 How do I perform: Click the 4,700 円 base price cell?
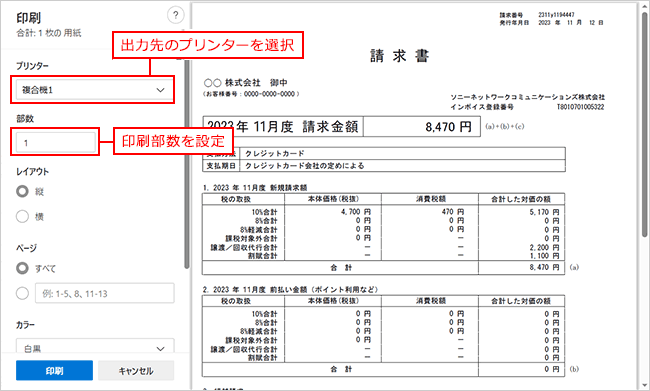point(356,212)
